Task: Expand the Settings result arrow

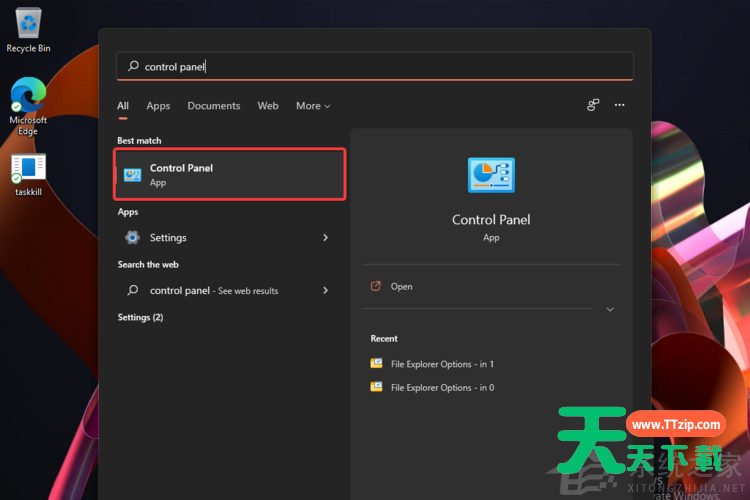Action: coord(325,238)
